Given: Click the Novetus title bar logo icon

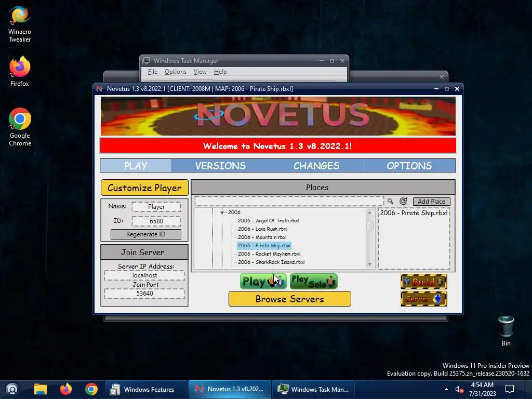Looking at the screenshot, I should click(x=99, y=88).
